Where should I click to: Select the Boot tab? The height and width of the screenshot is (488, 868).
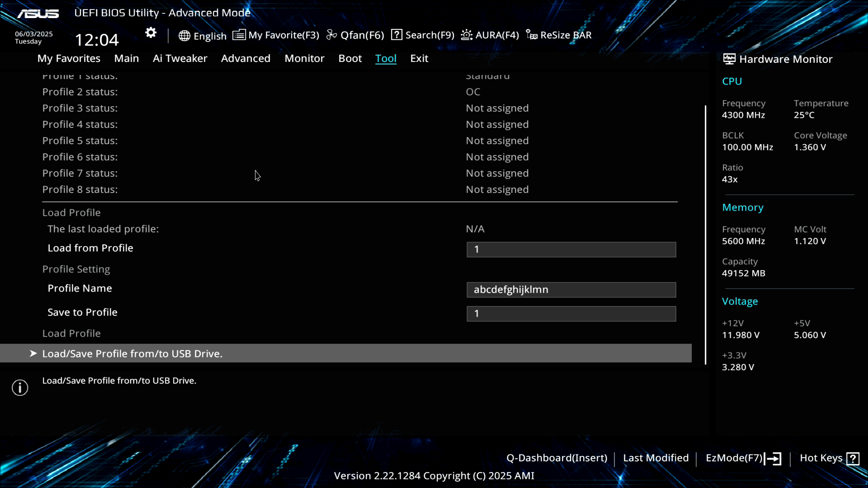tap(350, 58)
